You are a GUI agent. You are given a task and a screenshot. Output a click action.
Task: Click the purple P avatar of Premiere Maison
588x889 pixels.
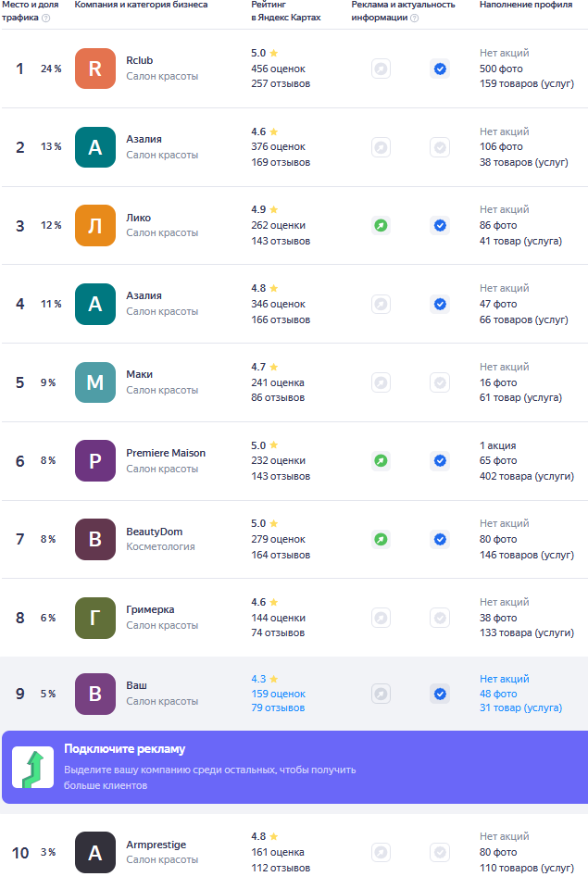coord(95,460)
